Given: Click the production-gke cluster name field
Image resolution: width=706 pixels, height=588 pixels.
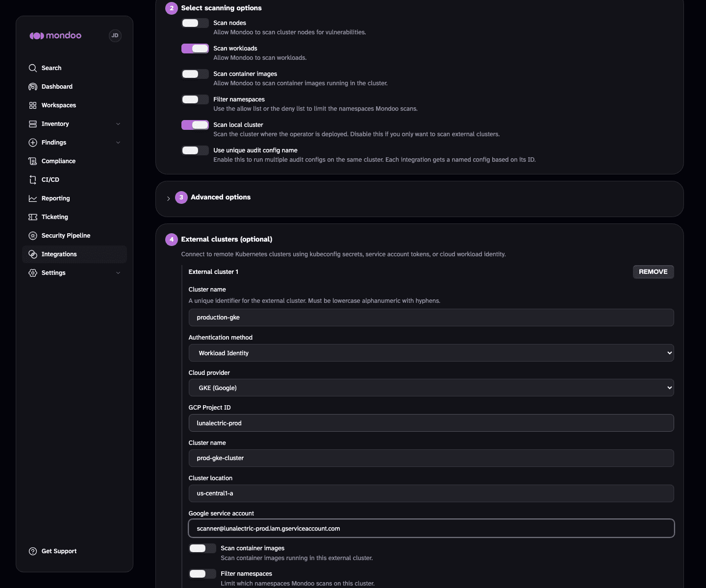Looking at the screenshot, I should click(x=431, y=318).
